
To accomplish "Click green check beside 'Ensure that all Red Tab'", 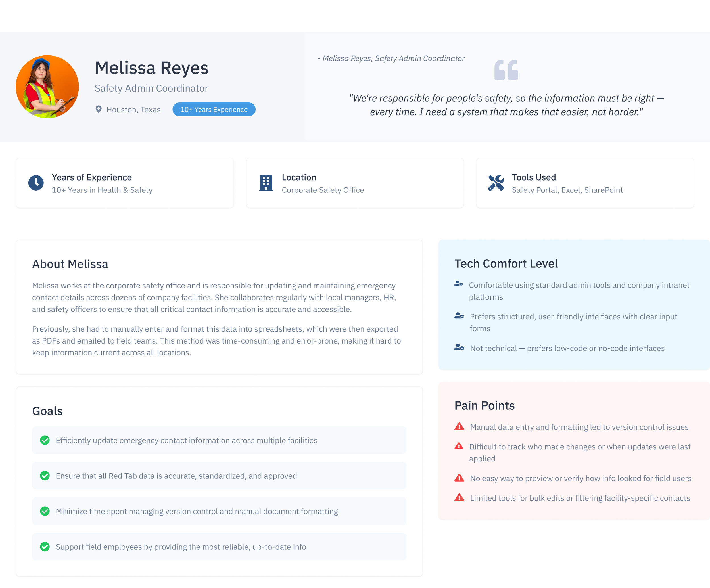I will click(45, 476).
